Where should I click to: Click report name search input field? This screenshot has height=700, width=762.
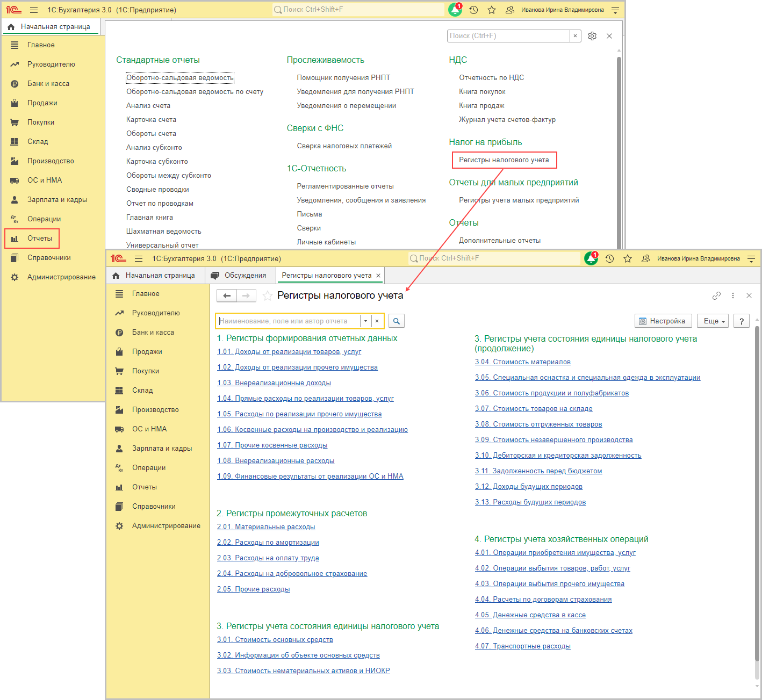[288, 321]
